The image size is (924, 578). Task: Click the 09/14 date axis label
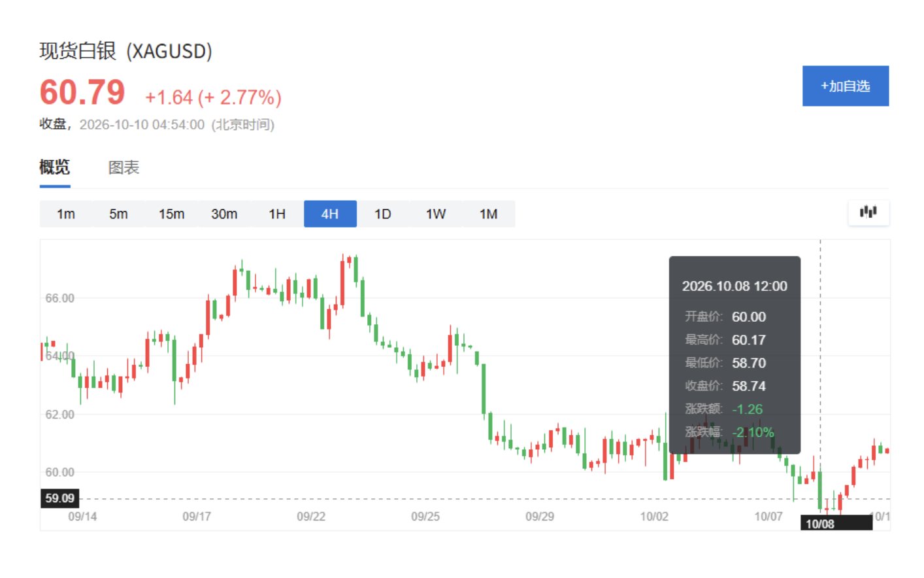pos(82,517)
